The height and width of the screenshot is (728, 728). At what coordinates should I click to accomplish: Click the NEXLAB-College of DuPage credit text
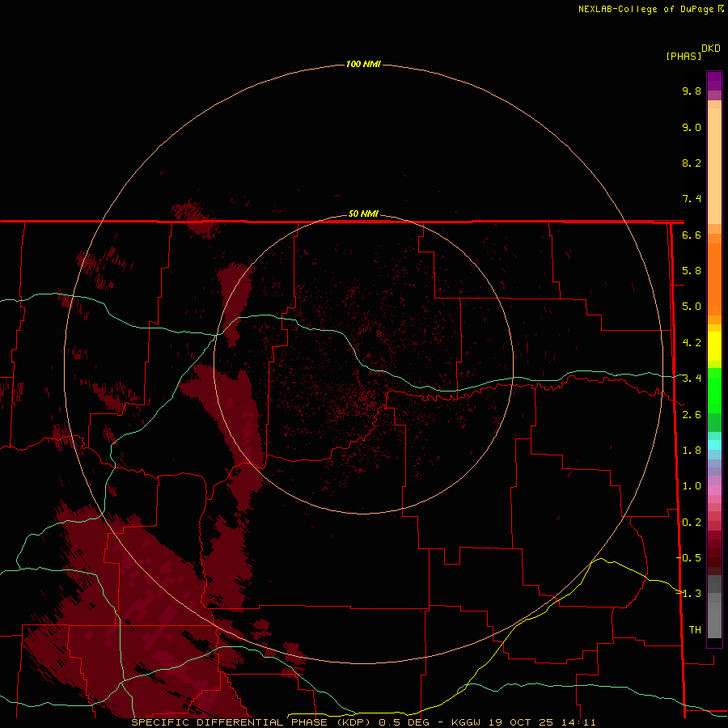tap(650, 9)
